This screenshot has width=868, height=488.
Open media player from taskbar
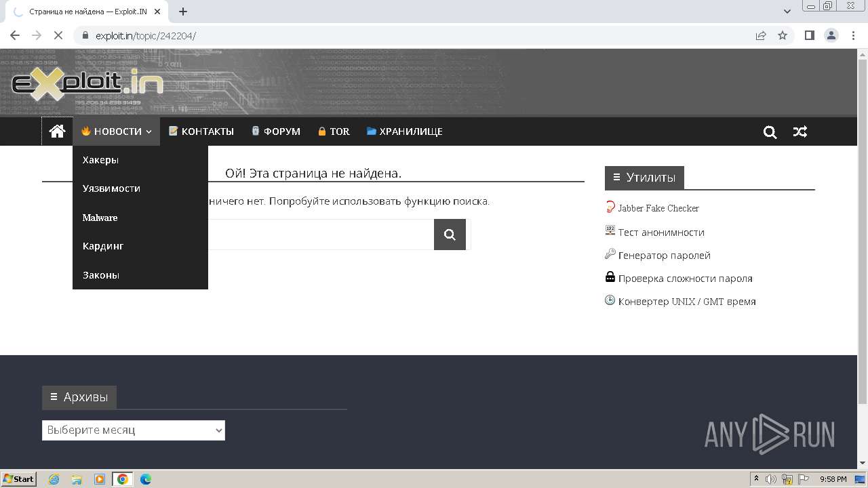pyautogui.click(x=100, y=479)
